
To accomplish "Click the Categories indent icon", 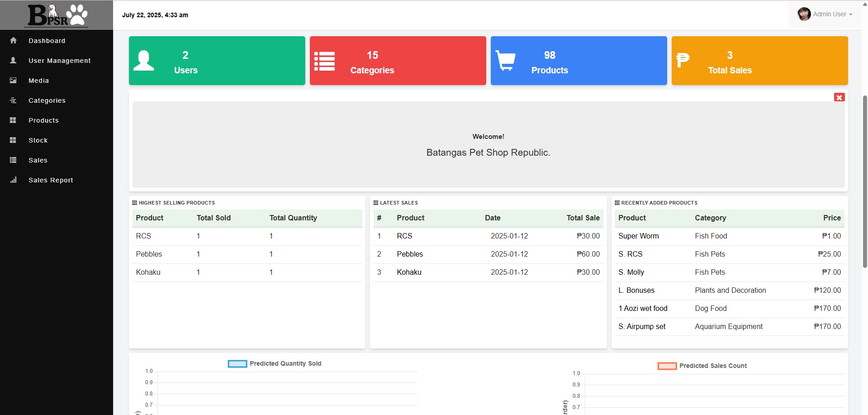I will tap(13, 100).
